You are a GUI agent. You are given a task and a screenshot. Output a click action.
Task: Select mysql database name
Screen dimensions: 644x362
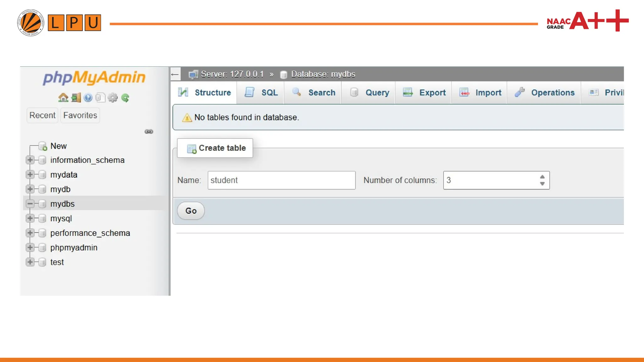[61, 219]
